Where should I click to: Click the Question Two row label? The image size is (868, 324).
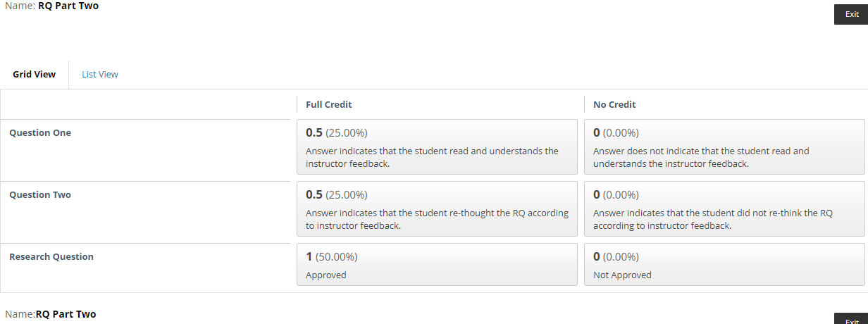click(40, 194)
